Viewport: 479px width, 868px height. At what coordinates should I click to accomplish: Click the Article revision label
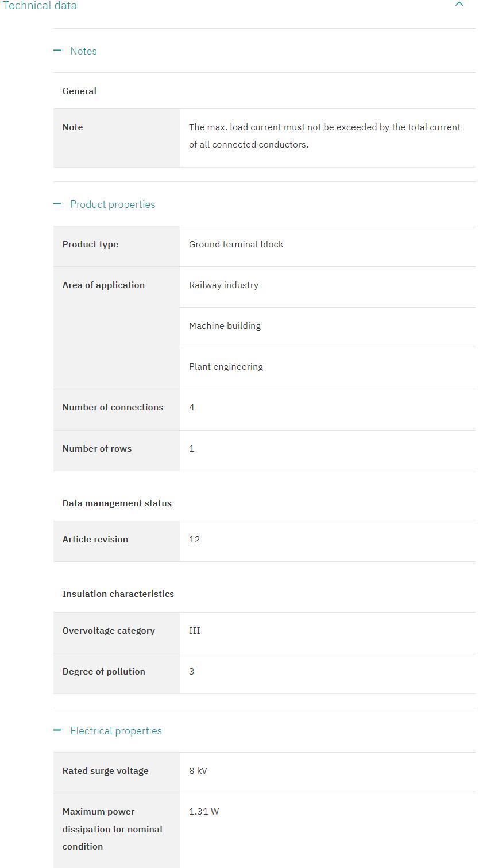coord(95,539)
